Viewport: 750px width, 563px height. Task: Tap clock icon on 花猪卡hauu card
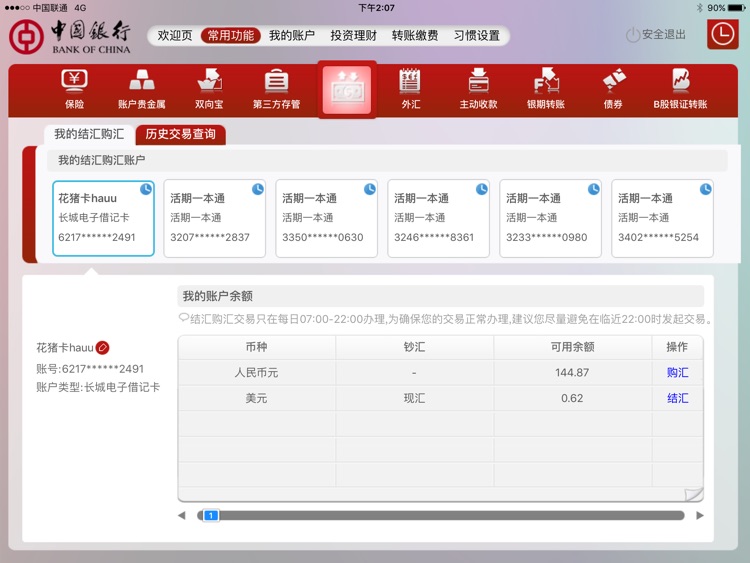146,189
